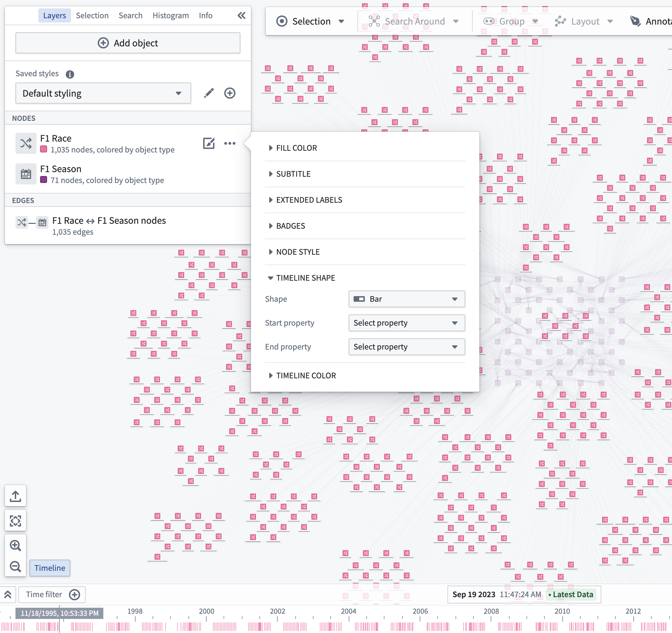Viewport: 672px width, 633px height.
Task: Collapse the TIMELINE SHAPE section
Action: (302, 278)
